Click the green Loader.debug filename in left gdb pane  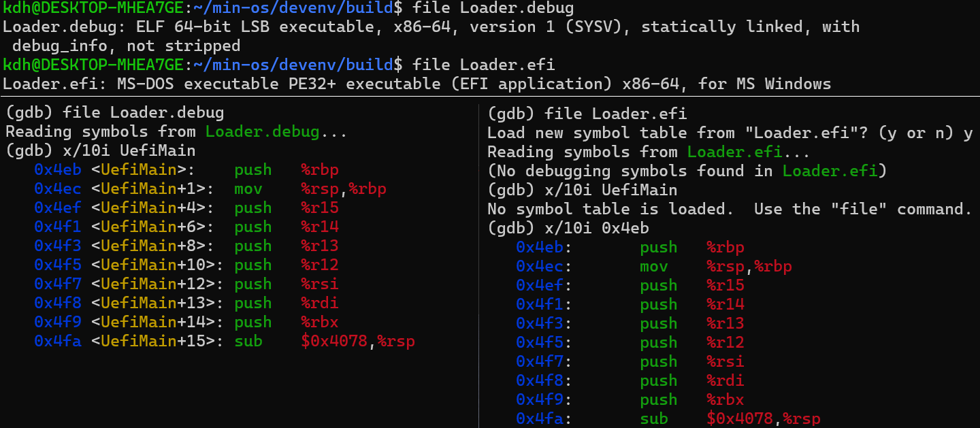point(262,131)
